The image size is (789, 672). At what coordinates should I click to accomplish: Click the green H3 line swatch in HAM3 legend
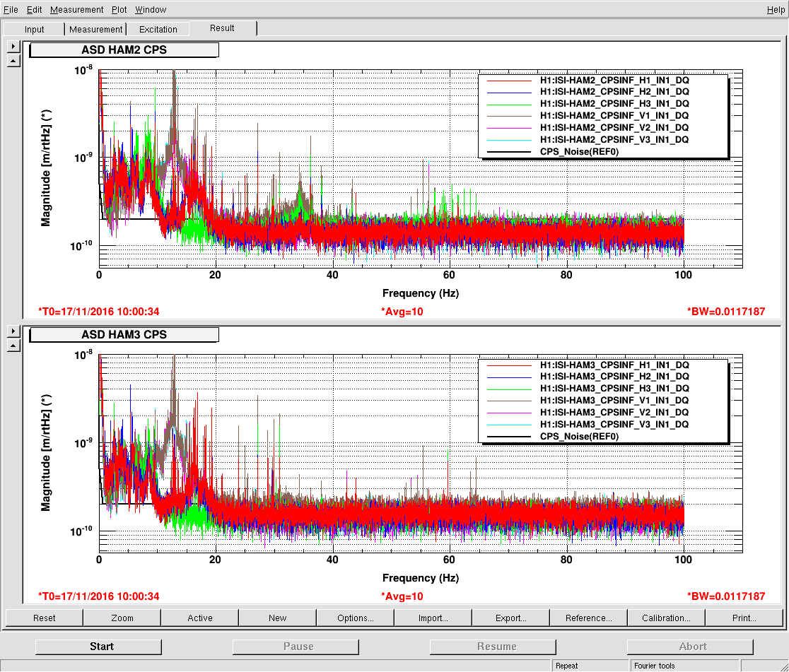[x=509, y=389]
